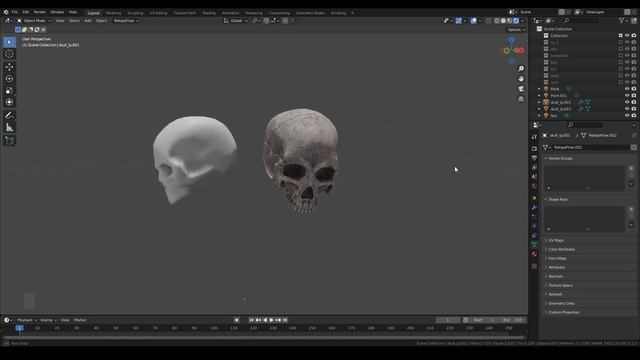
Task: Open the Output properties tab
Action: click(534, 158)
